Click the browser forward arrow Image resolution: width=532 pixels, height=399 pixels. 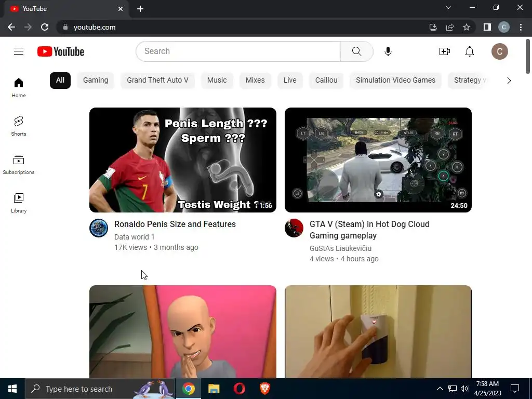(28, 27)
